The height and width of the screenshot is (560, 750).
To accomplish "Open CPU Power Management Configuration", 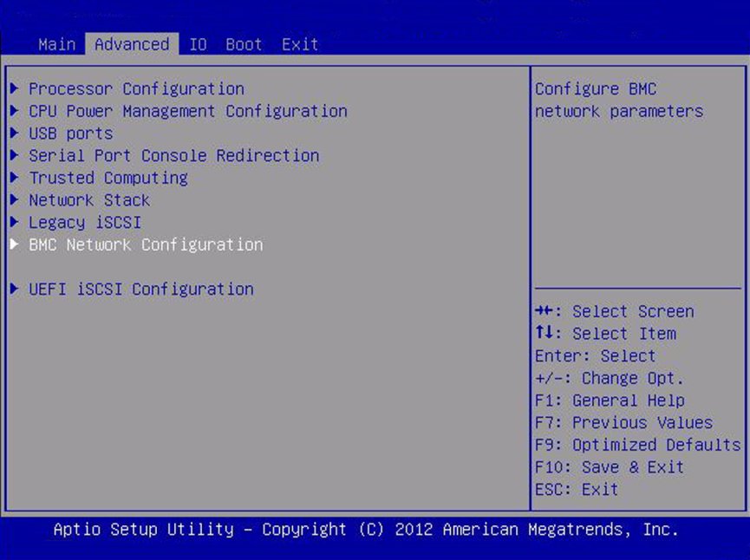I will pos(188,111).
